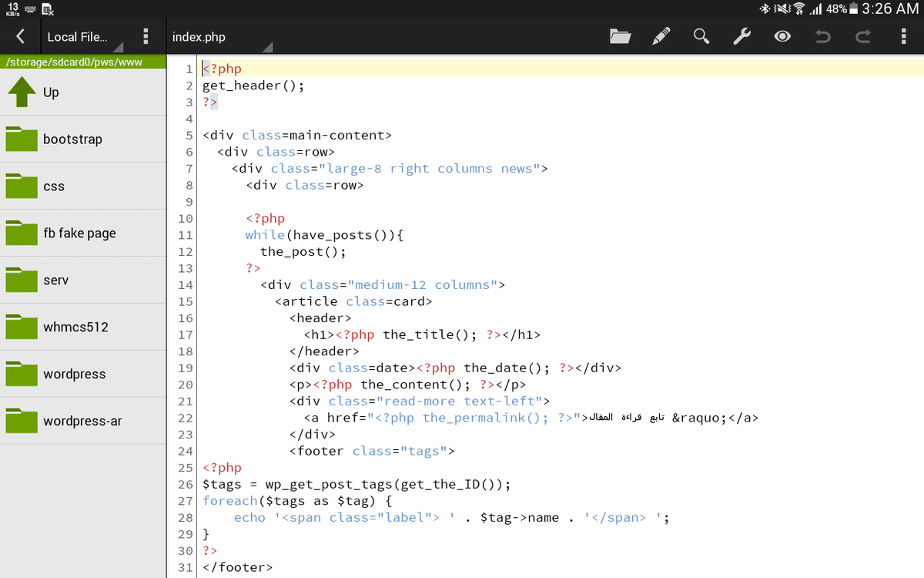Tap the battery indicator in status bar
Viewport: 924px width, 578px height.
tap(853, 9)
